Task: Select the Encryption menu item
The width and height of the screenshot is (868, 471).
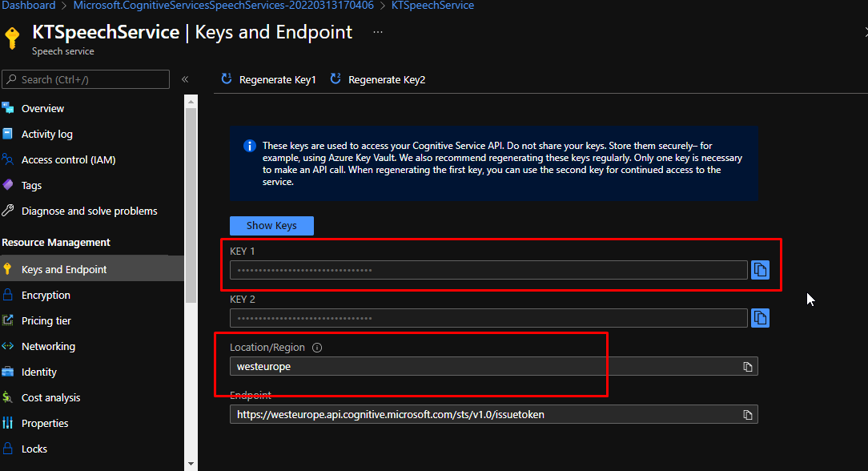Action: [46, 296]
